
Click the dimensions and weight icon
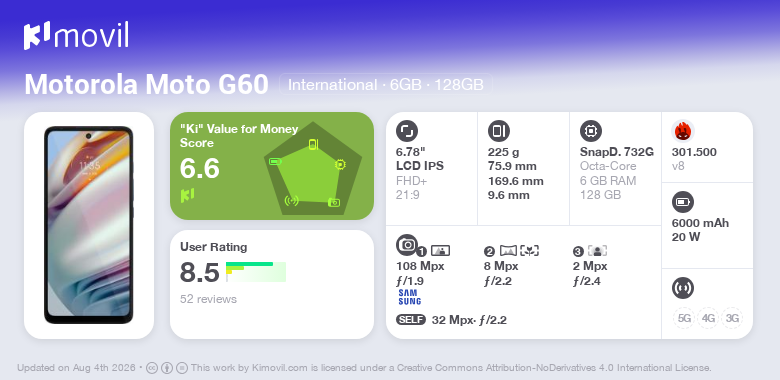pos(499,131)
